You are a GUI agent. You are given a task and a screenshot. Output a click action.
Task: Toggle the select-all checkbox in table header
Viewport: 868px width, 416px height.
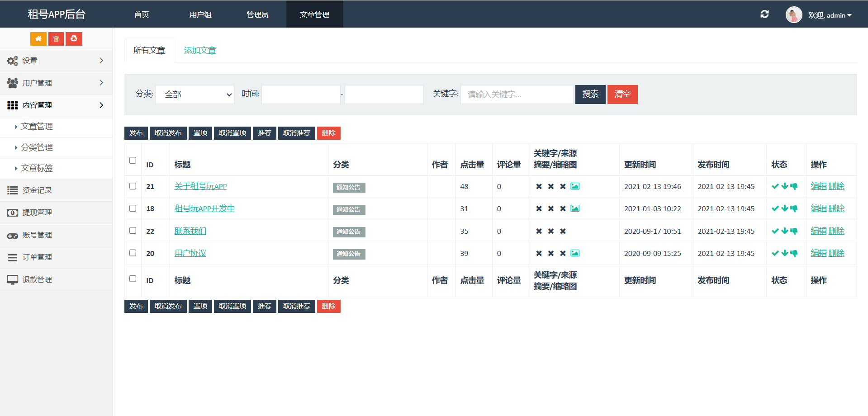pos(133,160)
